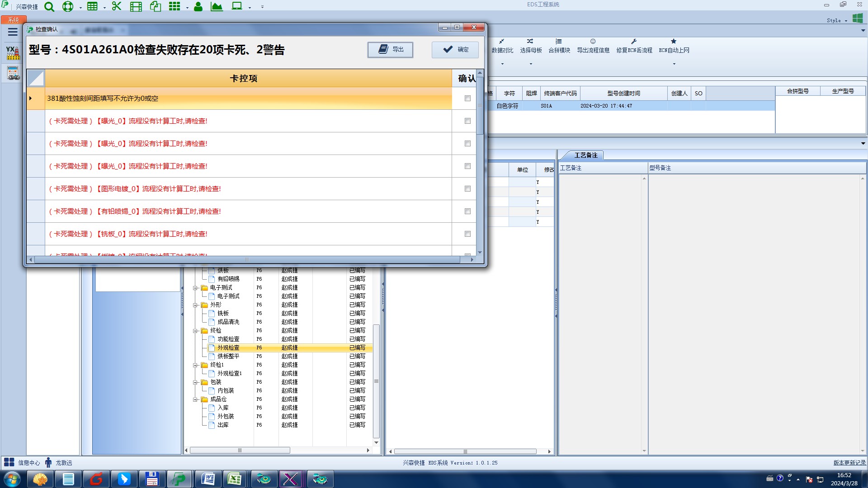The height and width of the screenshot is (488, 868).
Task: Tick checkbox for 铣板_0 error row
Action: click(x=467, y=234)
